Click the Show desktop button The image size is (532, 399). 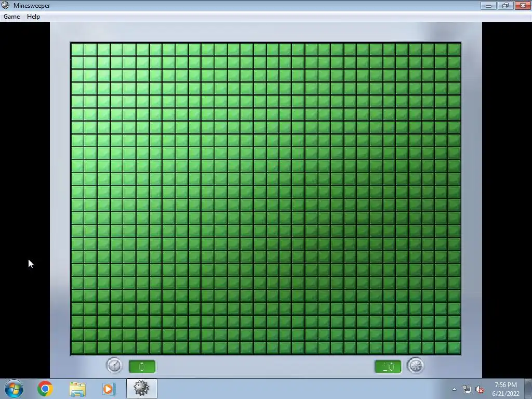(x=528, y=389)
